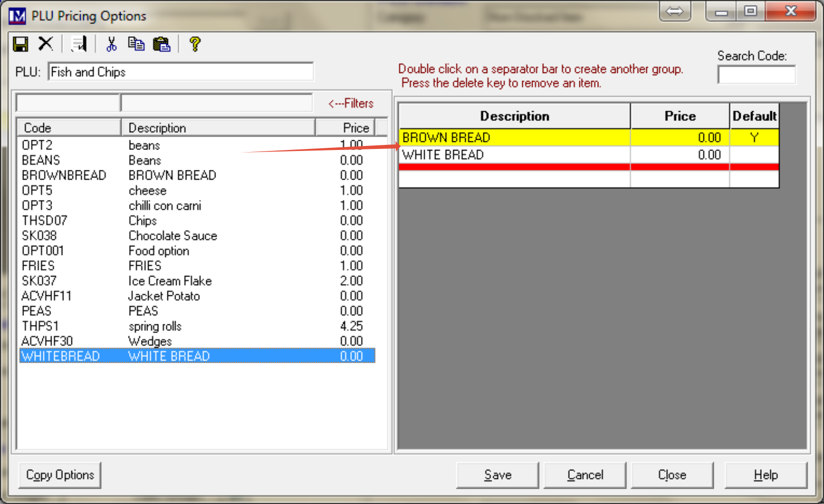Image resolution: width=824 pixels, height=504 pixels.
Task: Click the WHITE BREAD description cell in the grid
Action: (515, 155)
